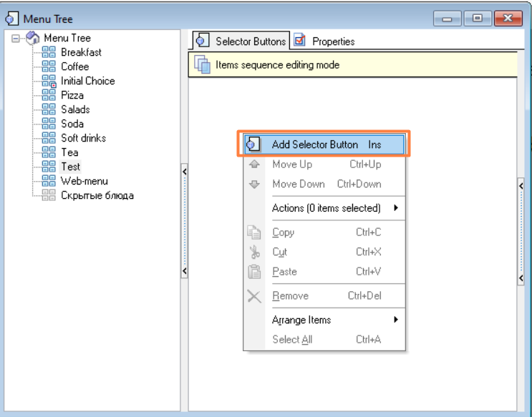This screenshot has width=532, height=417.
Task: Click the Items sequence editing mode icon
Action: coord(202,65)
